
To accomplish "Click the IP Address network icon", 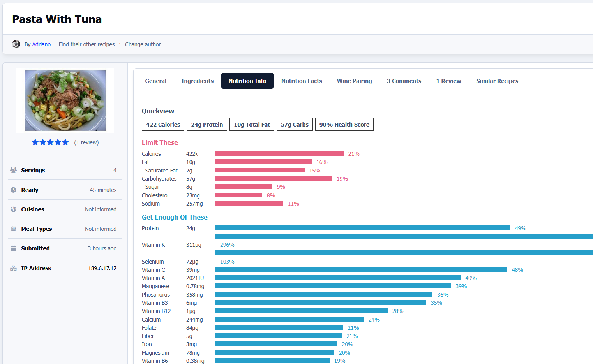I will (x=13, y=268).
